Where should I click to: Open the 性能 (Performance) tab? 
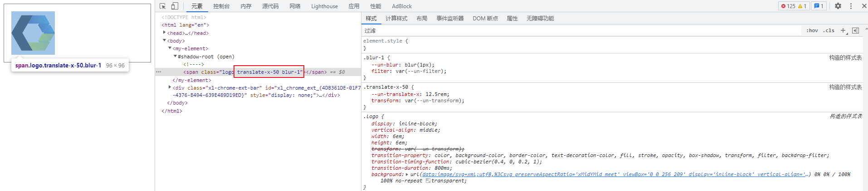tap(375, 6)
